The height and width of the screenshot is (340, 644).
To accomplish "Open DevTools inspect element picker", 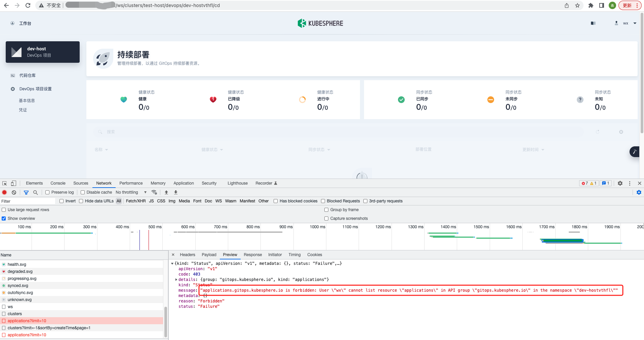I will pyautogui.click(x=5, y=183).
